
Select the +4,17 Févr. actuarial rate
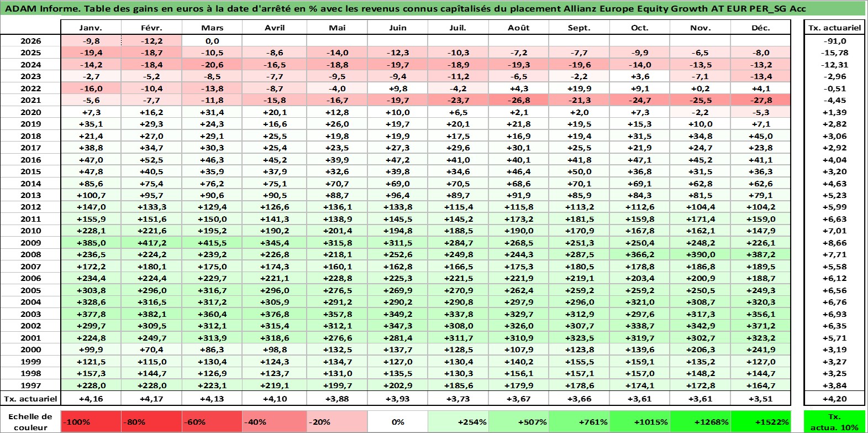pyautogui.click(x=151, y=398)
